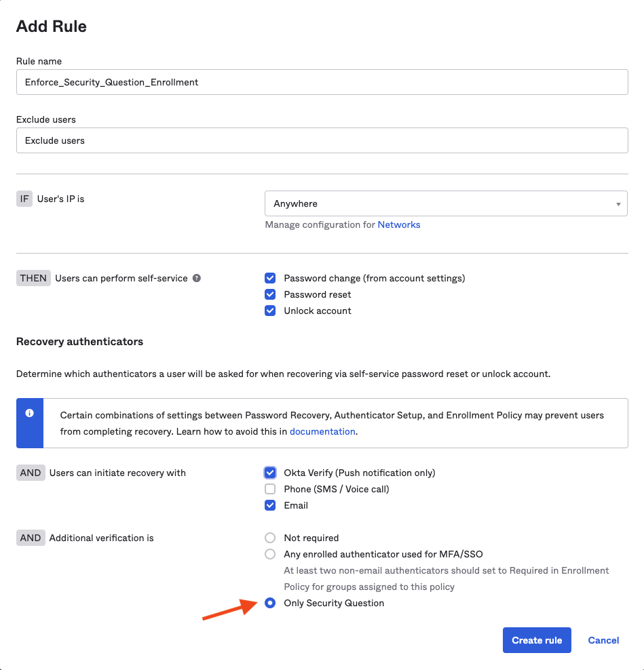
Task: Click the Add Rule heading
Action: click(x=52, y=26)
